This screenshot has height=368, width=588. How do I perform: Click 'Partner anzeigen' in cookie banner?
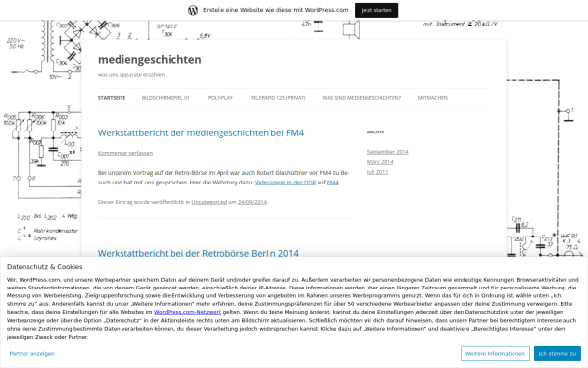pos(32,353)
